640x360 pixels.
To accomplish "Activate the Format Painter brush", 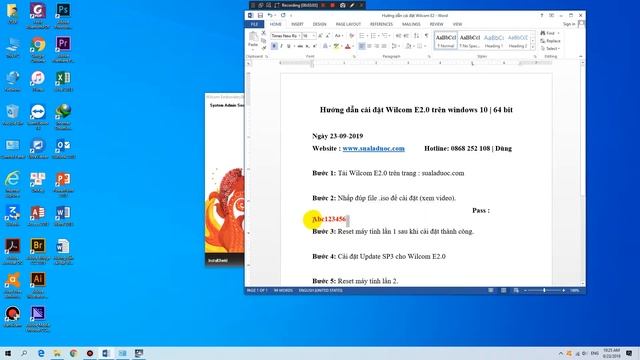I will coord(264,48).
